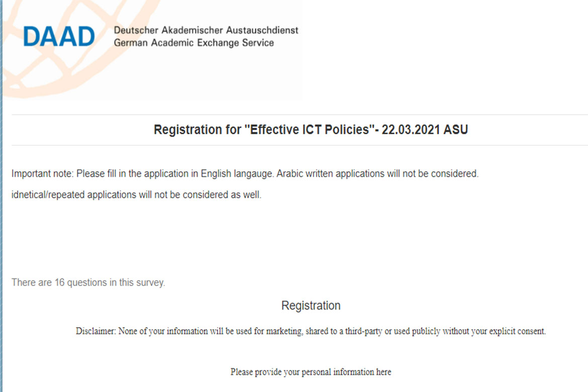Click the "Disclaimer:" word
The height and width of the screenshot is (392, 588).
(x=95, y=331)
